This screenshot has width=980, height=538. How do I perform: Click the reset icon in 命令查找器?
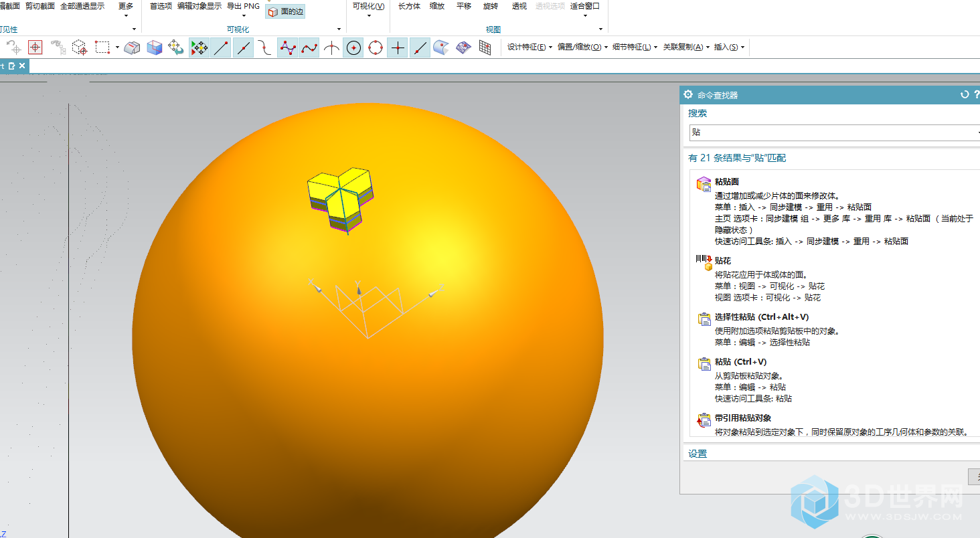pyautogui.click(x=965, y=95)
